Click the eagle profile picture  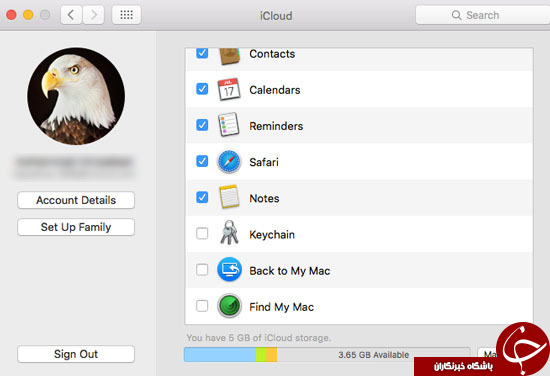(x=76, y=96)
